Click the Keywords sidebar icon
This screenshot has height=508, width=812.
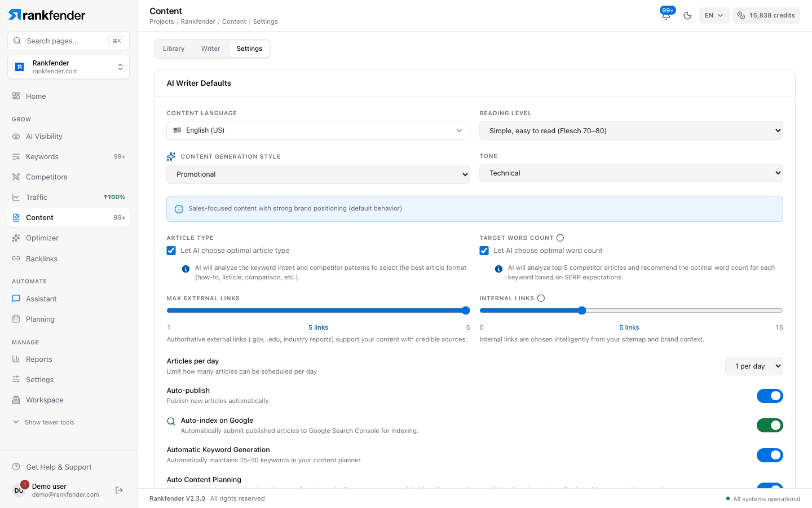(16, 157)
